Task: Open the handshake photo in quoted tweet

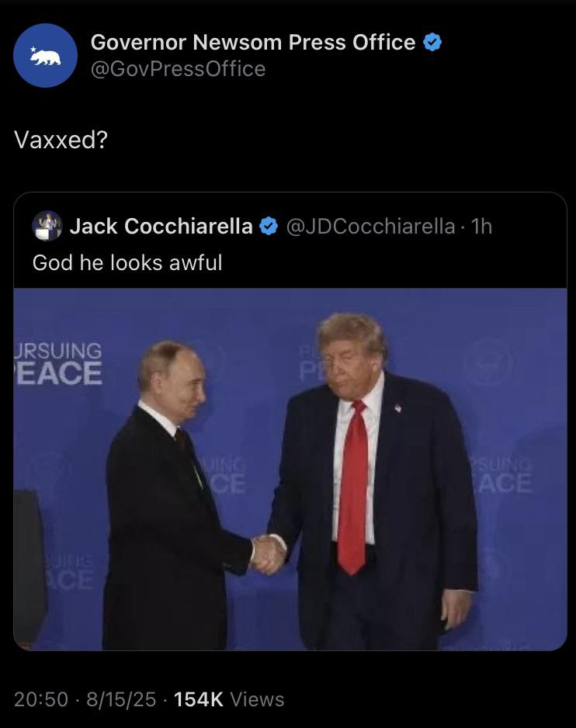Action: (x=290, y=470)
